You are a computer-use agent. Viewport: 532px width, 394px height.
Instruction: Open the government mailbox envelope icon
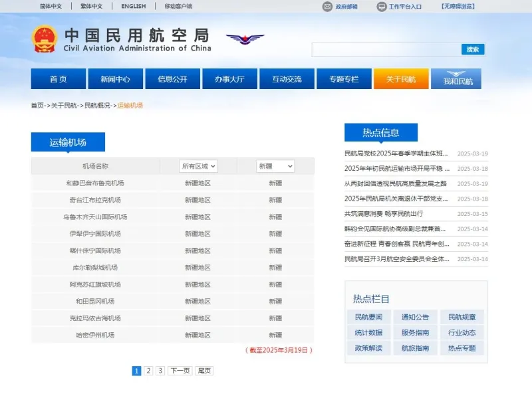(x=327, y=7)
